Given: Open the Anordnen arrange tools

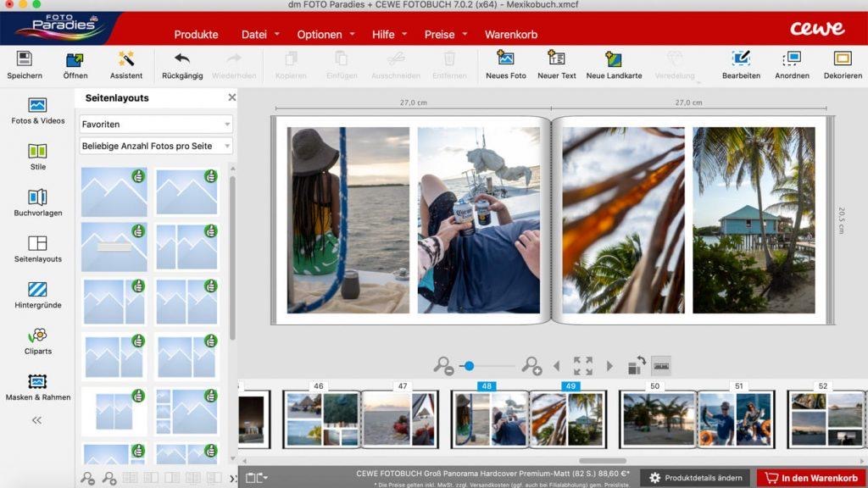Looking at the screenshot, I should tap(792, 64).
